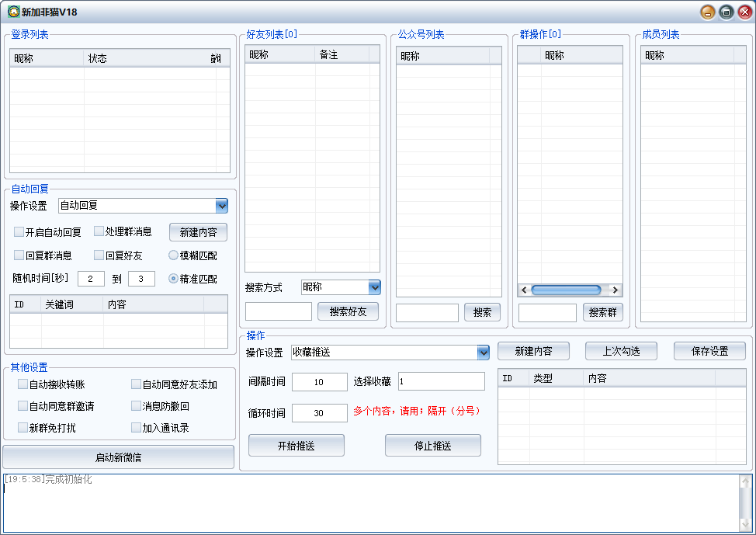Screen dimensions: 756x535
Task: Click the left arrow of group list scrollbar
Action: 524,290
